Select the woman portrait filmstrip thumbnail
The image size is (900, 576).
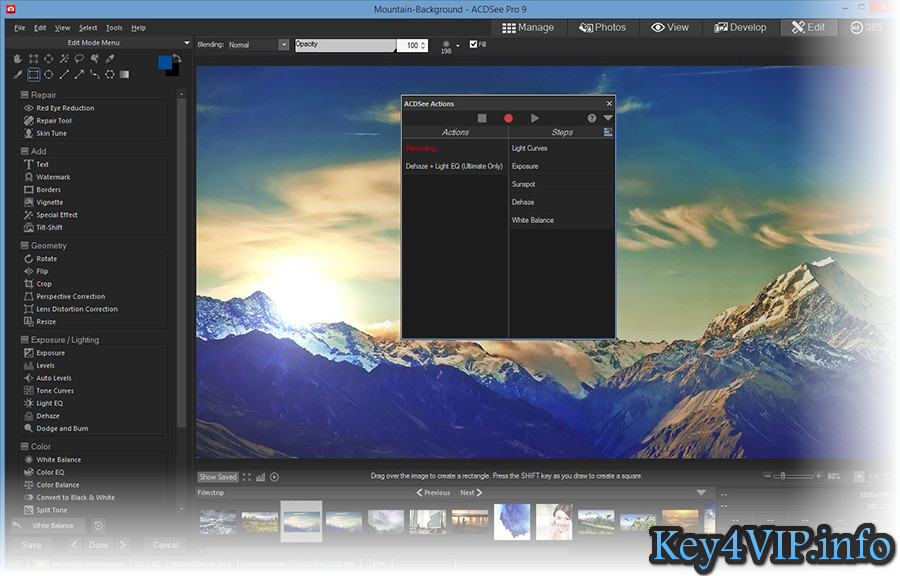554,521
